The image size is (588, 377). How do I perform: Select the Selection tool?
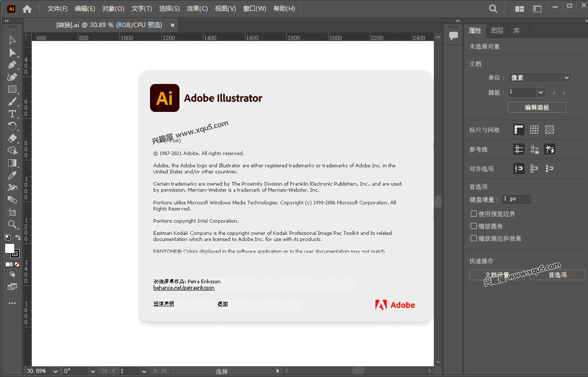pos(12,40)
